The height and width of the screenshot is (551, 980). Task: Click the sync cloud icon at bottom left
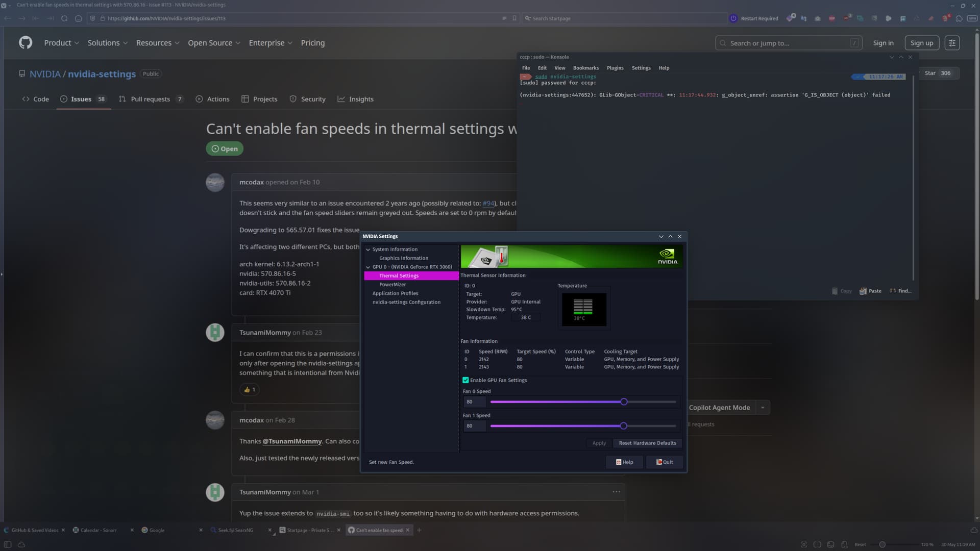point(21,544)
